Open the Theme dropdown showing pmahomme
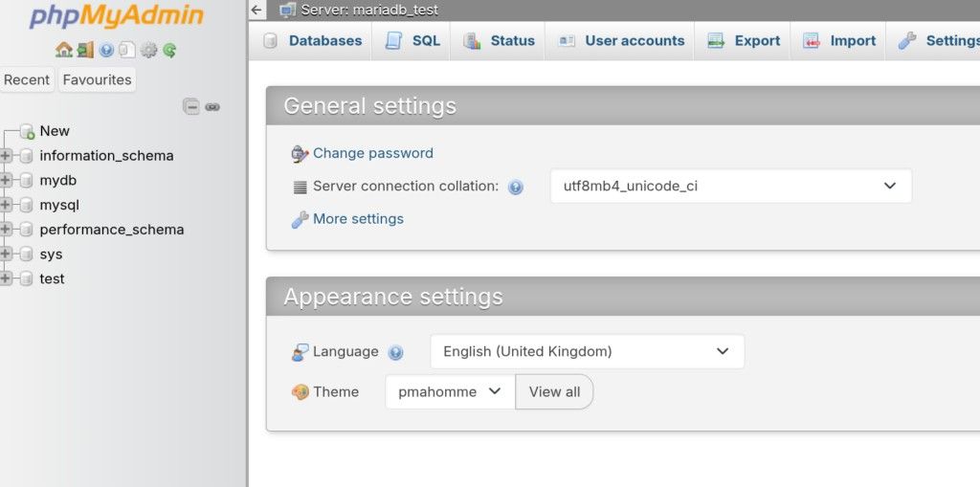The height and width of the screenshot is (487, 980). 449,392
